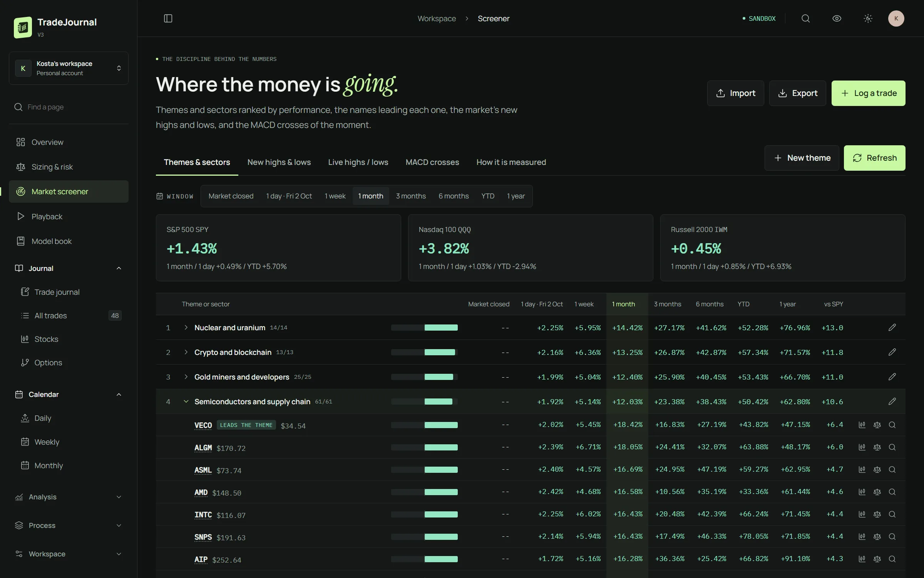Image resolution: width=924 pixels, height=578 pixels.
Task: Edit Semiconductors and supply chain pencil icon
Action: pyautogui.click(x=892, y=402)
